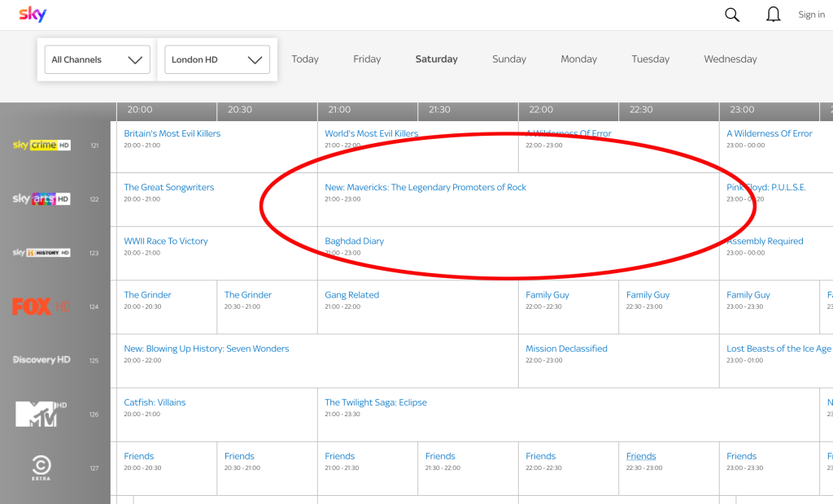Open Baghdad Diary programme listing

click(x=355, y=241)
